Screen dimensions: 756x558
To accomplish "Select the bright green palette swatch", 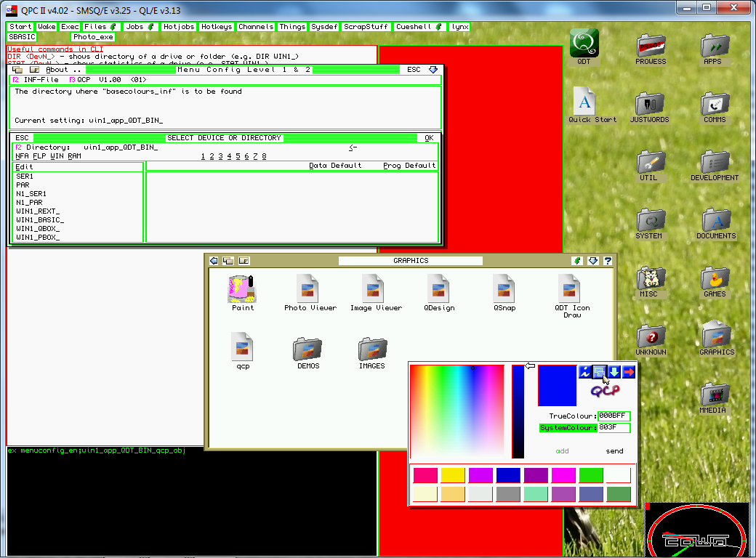I will point(591,476).
